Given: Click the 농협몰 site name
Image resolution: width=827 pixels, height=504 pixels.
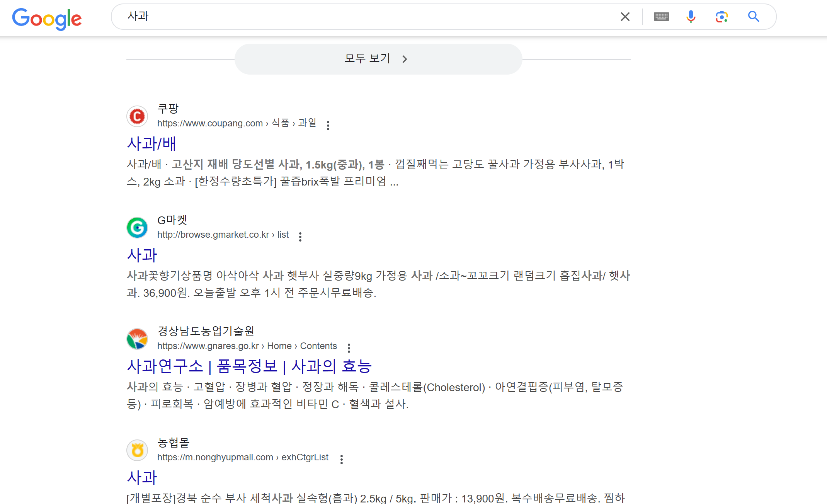Looking at the screenshot, I should pyautogui.click(x=174, y=442).
